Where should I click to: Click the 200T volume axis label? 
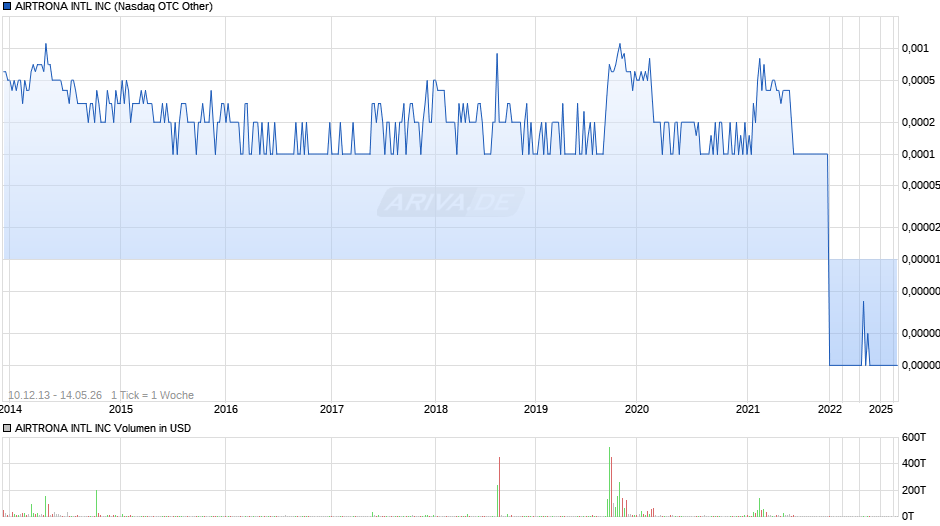914,490
